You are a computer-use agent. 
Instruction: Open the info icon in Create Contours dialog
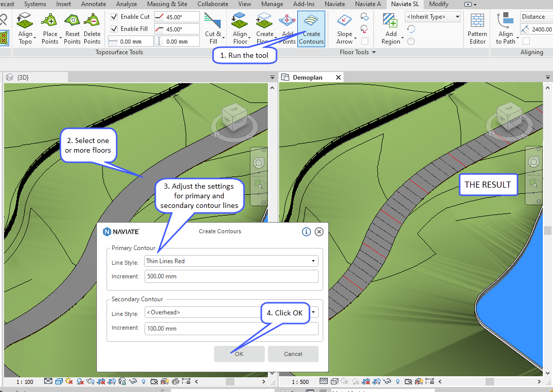(x=306, y=232)
